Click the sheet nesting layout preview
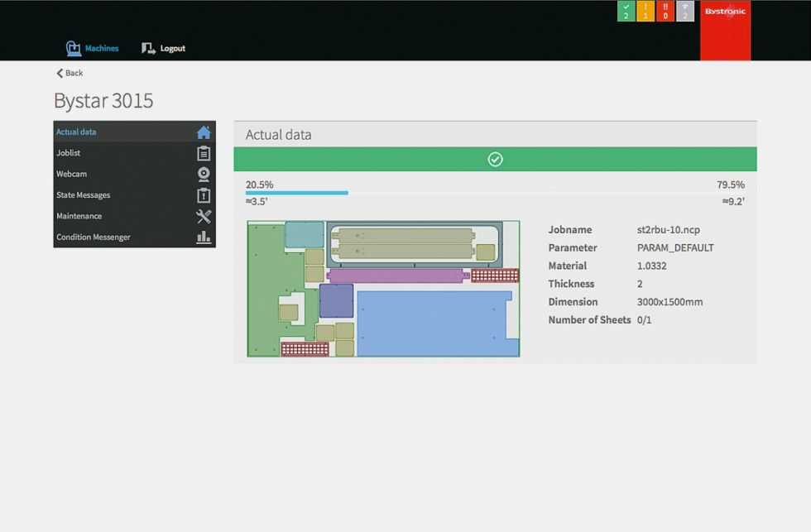The image size is (811, 532). click(383, 289)
